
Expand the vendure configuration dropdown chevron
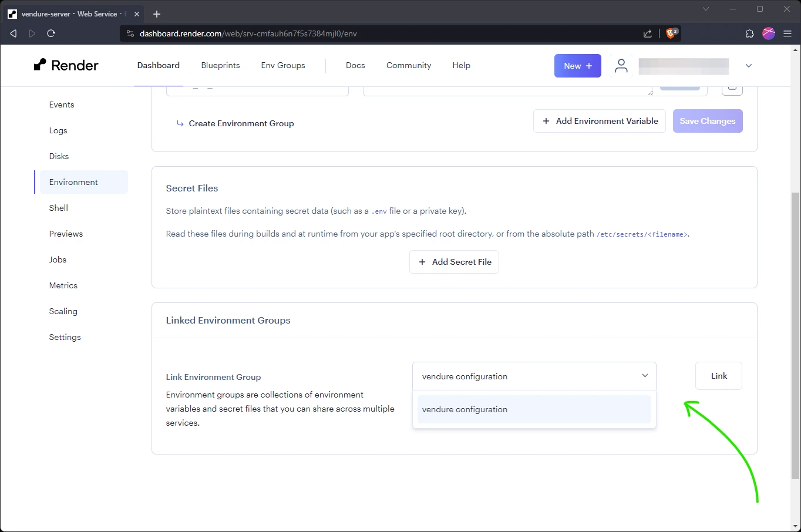point(645,376)
